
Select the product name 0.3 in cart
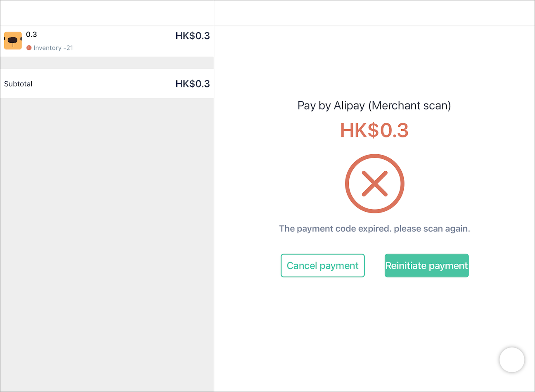(31, 34)
